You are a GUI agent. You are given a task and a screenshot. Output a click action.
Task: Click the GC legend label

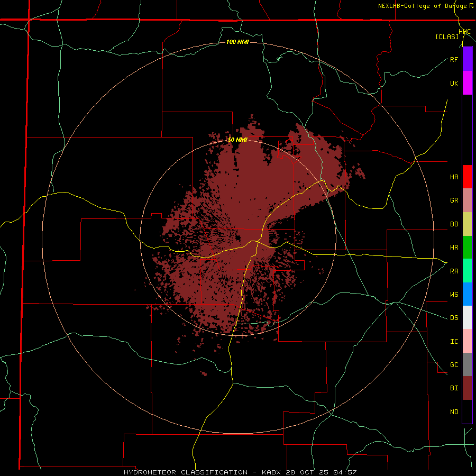tap(454, 365)
